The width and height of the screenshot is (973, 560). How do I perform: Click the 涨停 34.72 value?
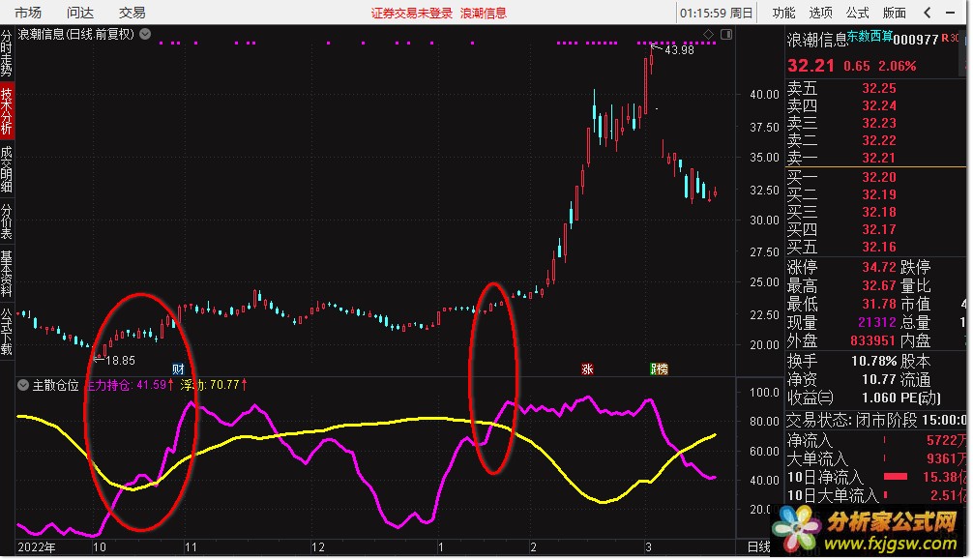click(878, 268)
